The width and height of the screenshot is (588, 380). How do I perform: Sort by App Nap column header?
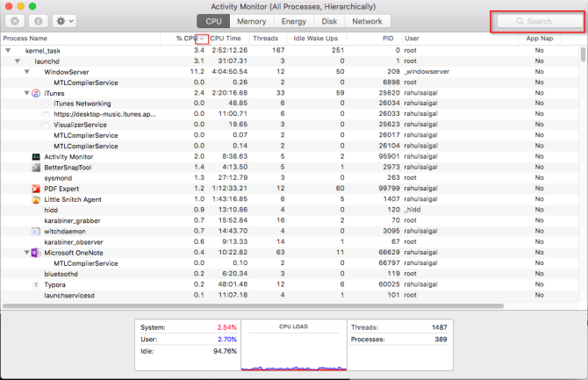(540, 39)
